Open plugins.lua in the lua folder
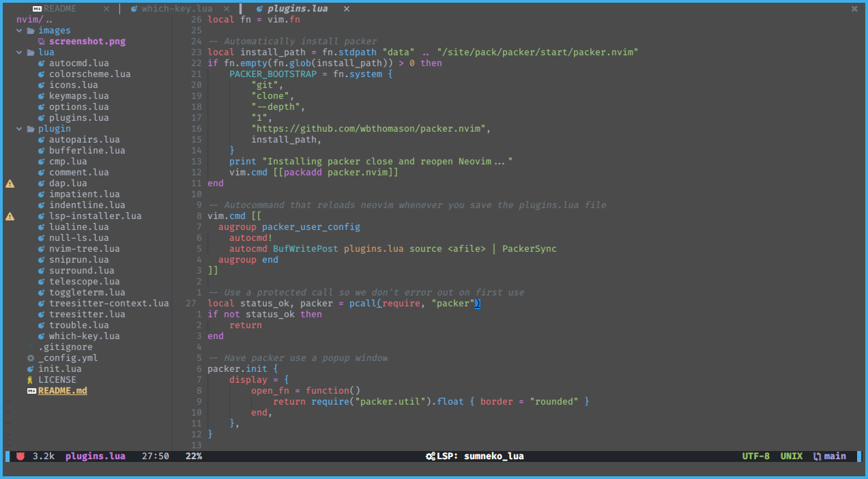Viewport: 868px width, 479px height. 78,118
